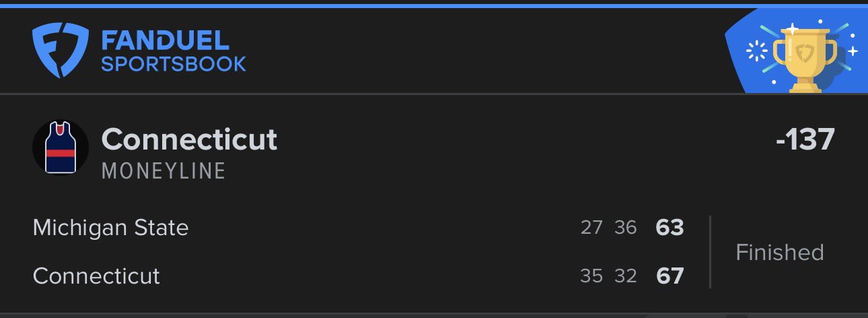
Task: Click the FanDuel shield logo
Action: 61,49
